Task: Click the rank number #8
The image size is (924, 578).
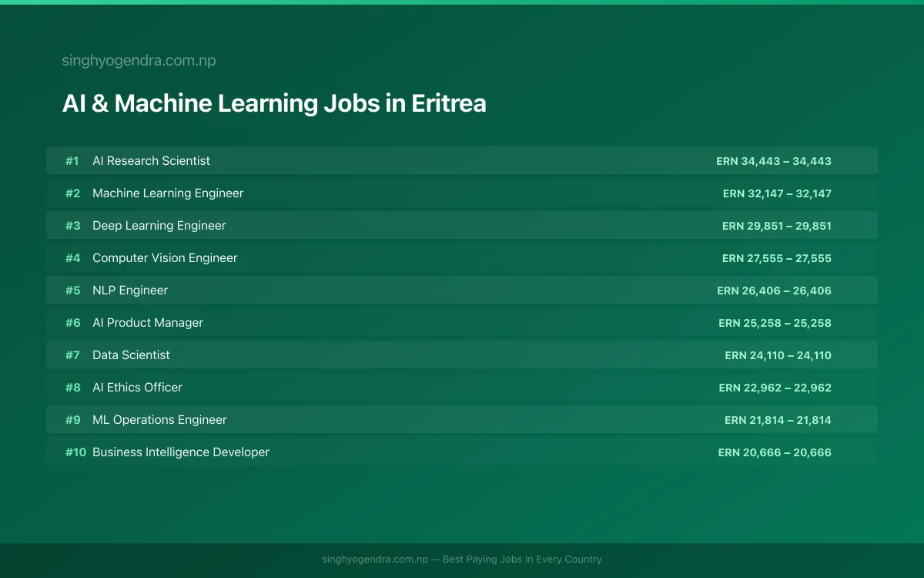Action: (72, 388)
